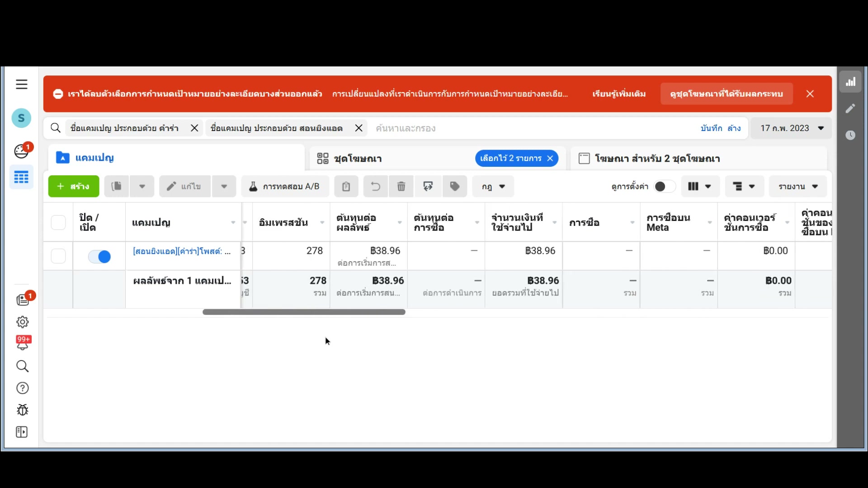Screen dimensions: 868x488
Task: Open the 17 ก.พ. 2023 date dropdown
Action: click(x=792, y=128)
